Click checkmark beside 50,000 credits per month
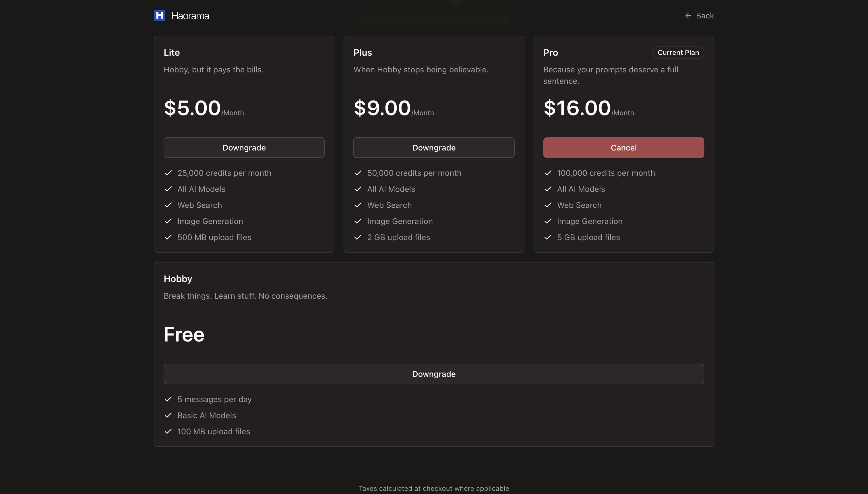Screen dimensions: 868x494 (x=358, y=173)
